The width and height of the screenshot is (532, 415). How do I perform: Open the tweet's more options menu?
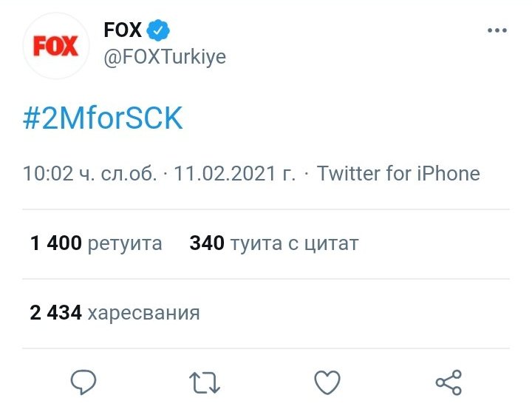pos(497,31)
